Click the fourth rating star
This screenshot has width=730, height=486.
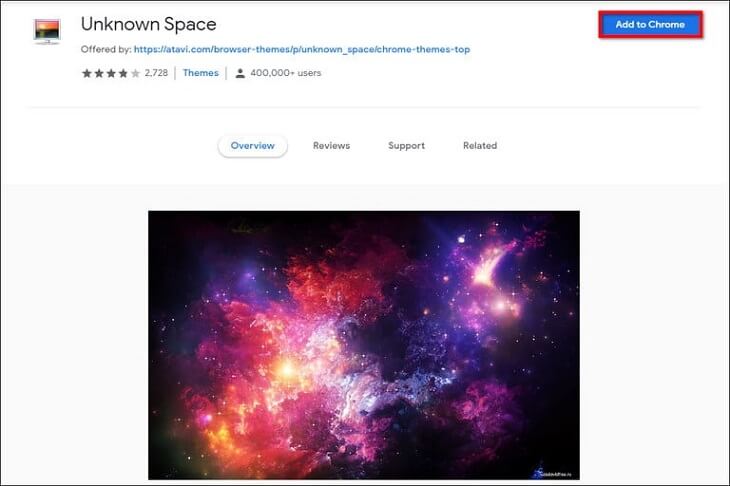click(x=122, y=73)
